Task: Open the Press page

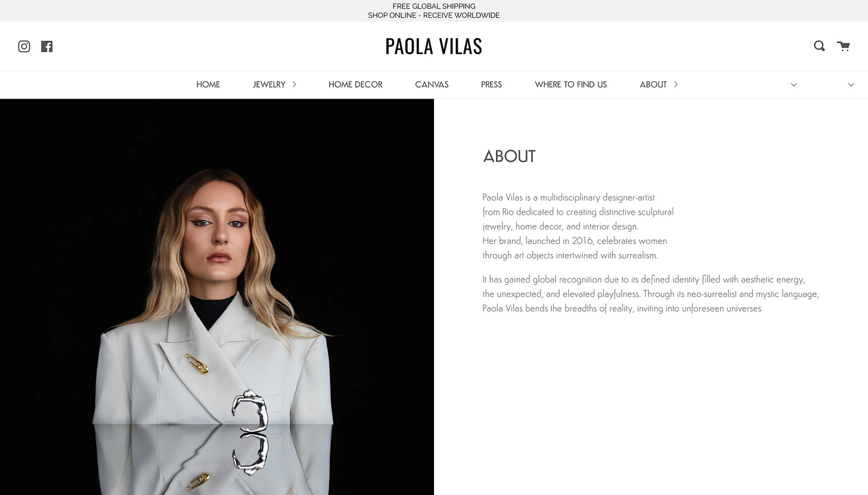Action: pyautogui.click(x=491, y=85)
